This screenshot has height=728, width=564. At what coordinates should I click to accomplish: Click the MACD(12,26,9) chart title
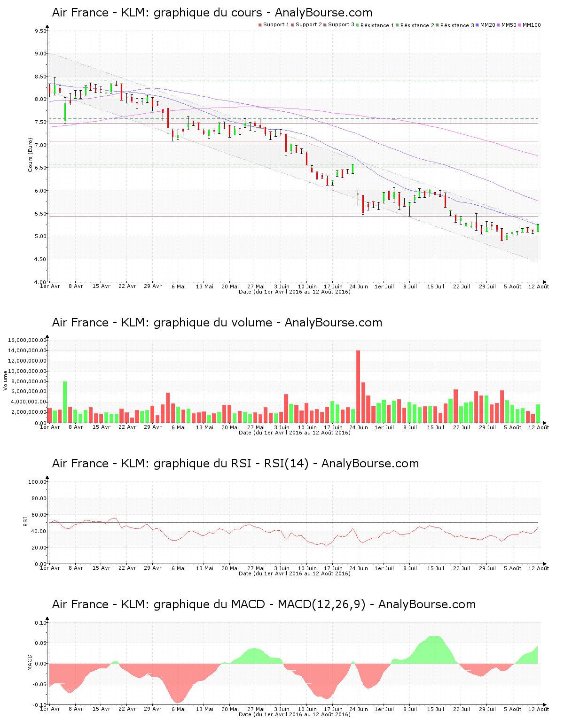[264, 604]
